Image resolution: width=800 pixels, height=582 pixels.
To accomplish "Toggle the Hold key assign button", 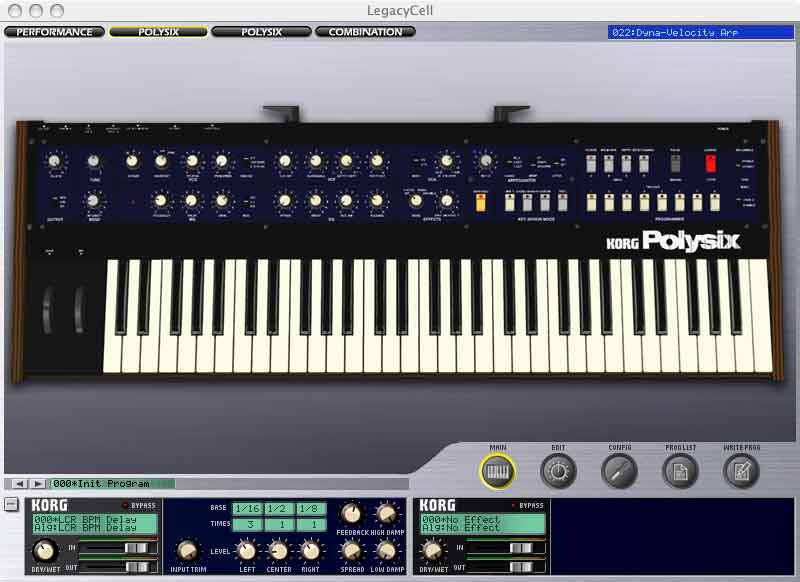I will coord(509,203).
